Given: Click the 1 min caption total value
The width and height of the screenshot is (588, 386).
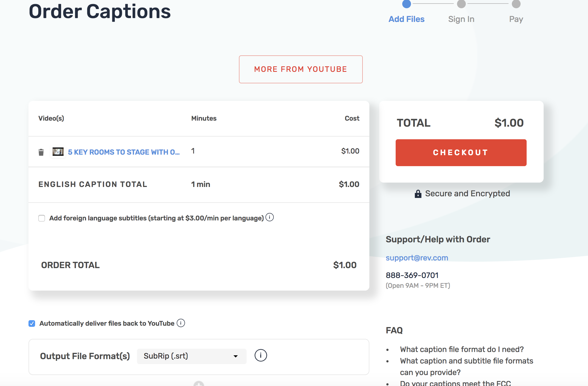Looking at the screenshot, I should pos(201,184).
